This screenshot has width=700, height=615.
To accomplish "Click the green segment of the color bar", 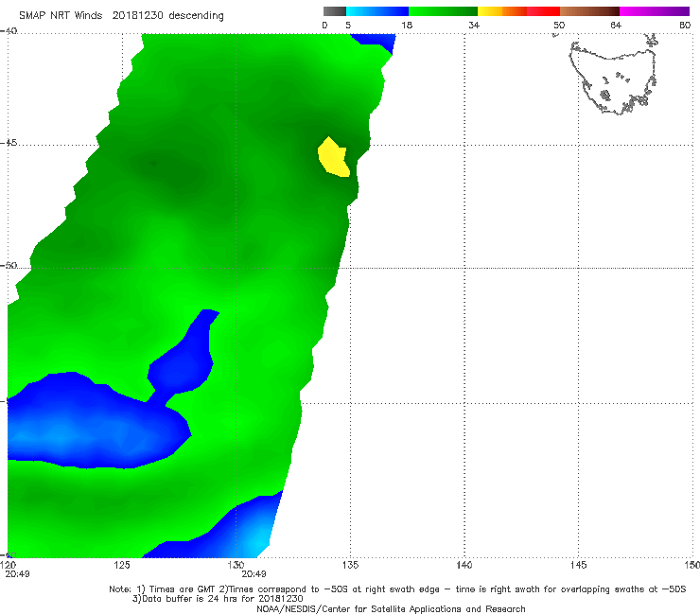I will tap(443, 11).
